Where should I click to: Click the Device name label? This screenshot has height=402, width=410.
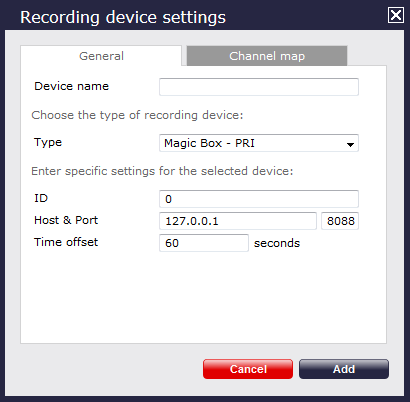[71, 86]
